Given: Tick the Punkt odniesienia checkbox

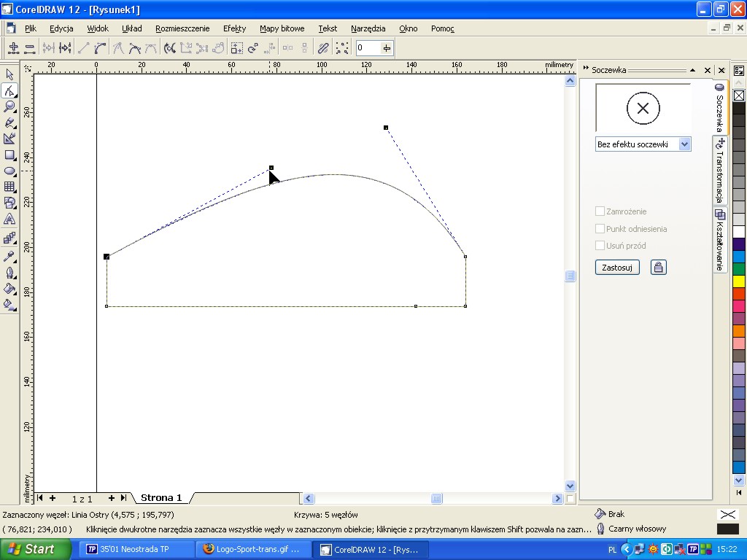Looking at the screenshot, I should [x=600, y=229].
